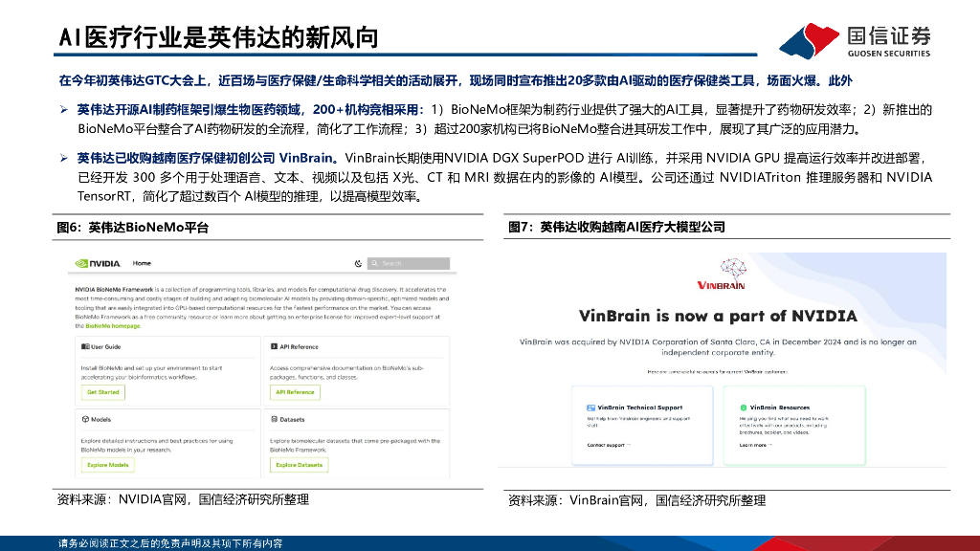Select the Home menu item
Viewport: 980px width, 551px height.
(x=142, y=263)
